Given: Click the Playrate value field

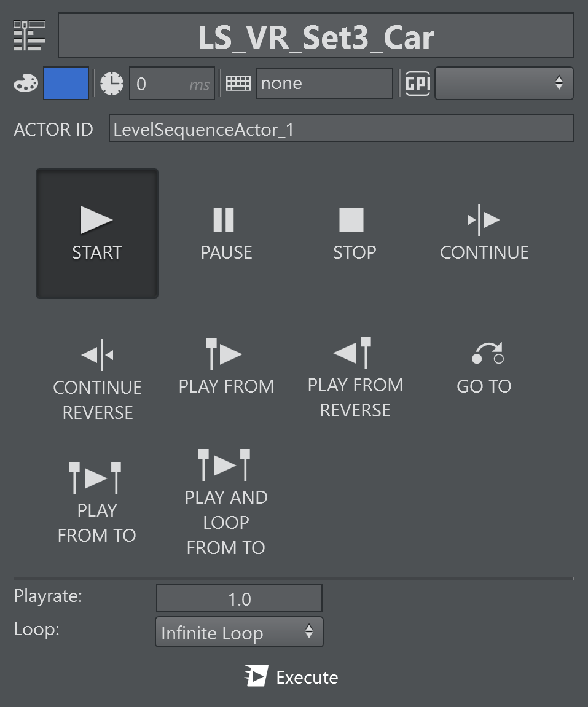Looking at the screenshot, I should click(x=239, y=599).
